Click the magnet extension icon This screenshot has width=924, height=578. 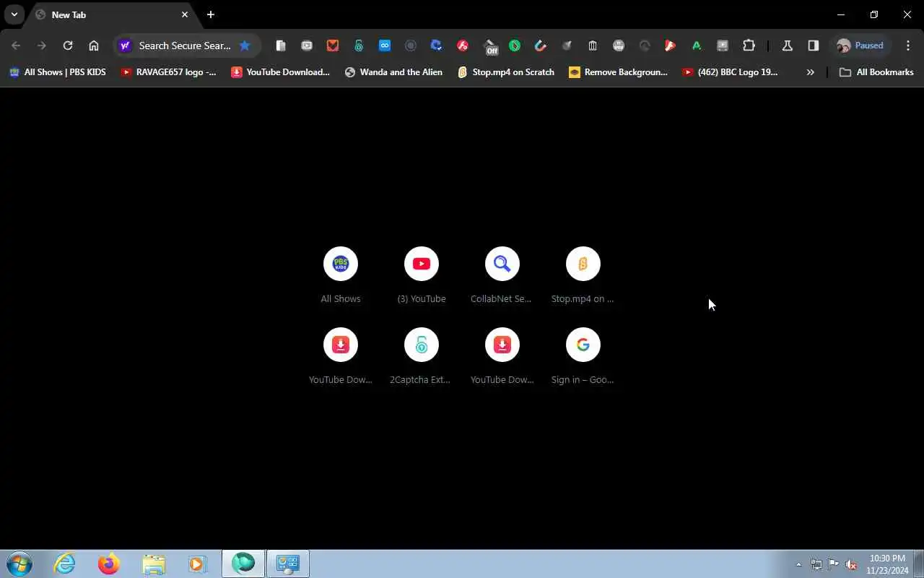pos(541,46)
